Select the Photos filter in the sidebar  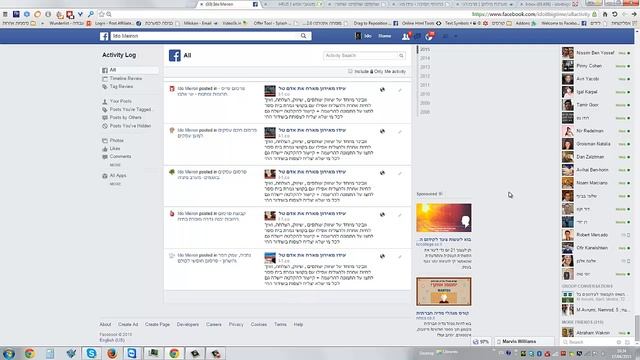[x=116, y=140]
